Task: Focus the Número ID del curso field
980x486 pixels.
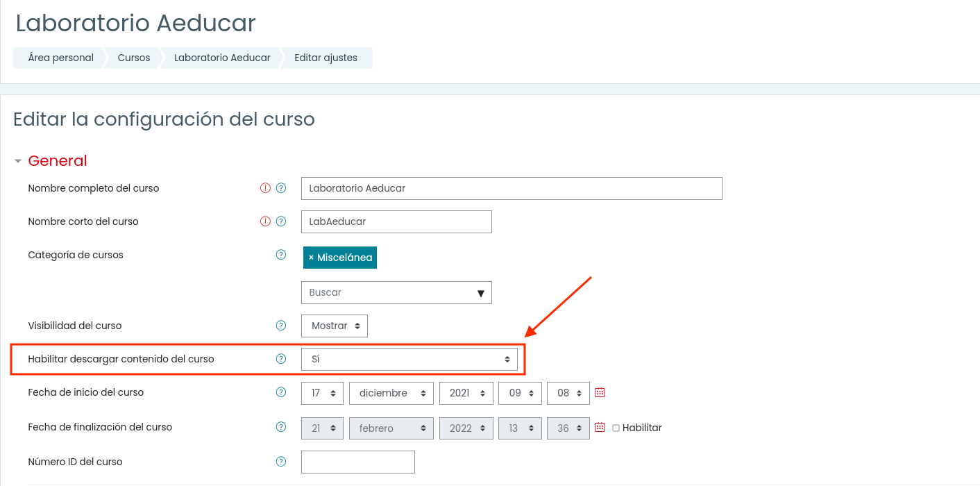Action: [x=358, y=462]
